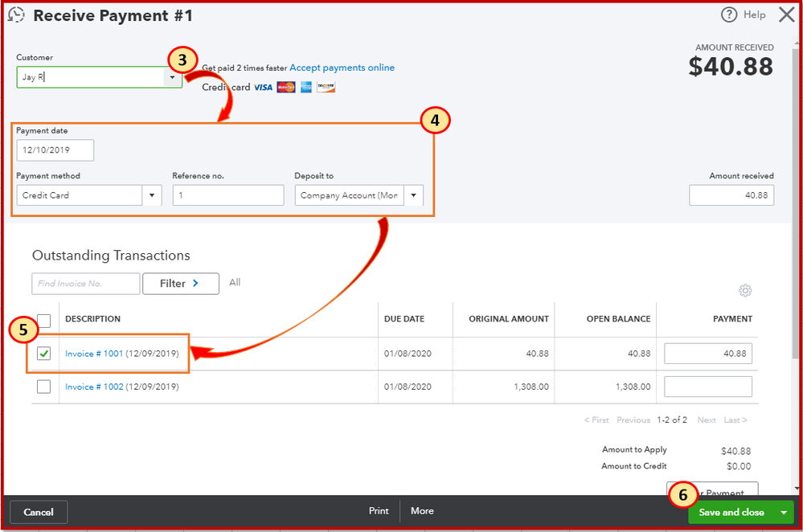Click the vertical scrollbar
The image size is (803, 532).
797,205
